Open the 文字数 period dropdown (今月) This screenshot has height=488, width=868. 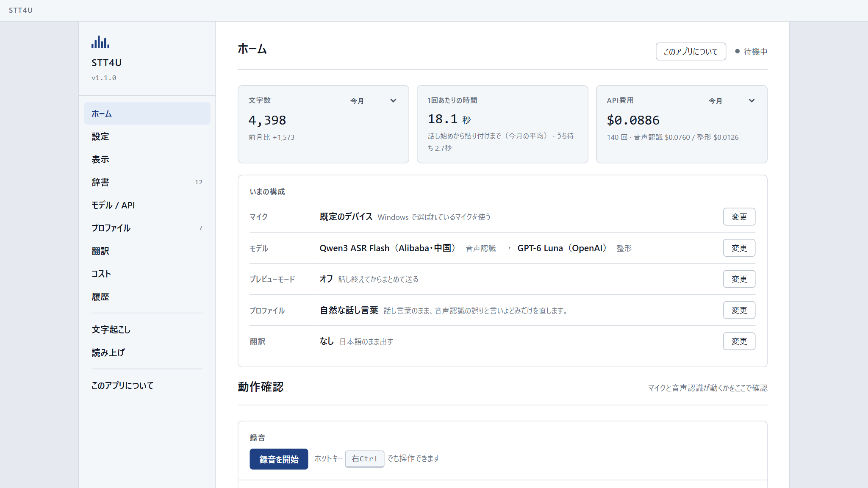373,101
